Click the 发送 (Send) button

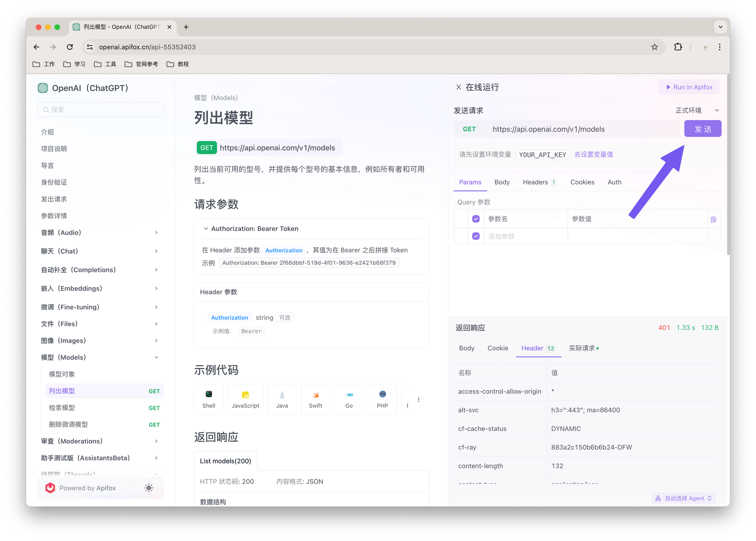(x=702, y=129)
